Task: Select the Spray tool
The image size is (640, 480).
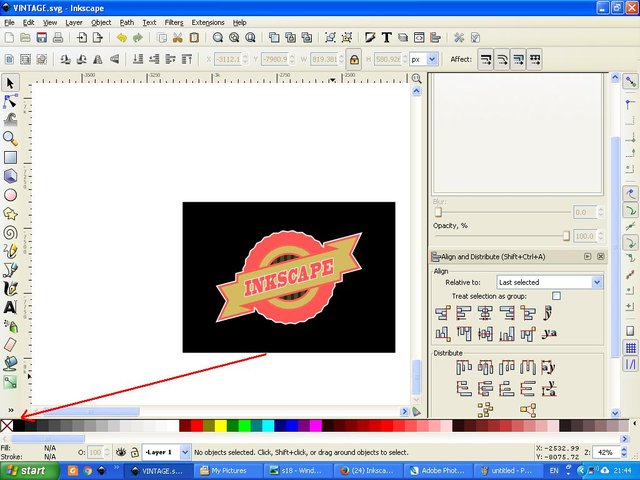Action: click(x=10, y=326)
